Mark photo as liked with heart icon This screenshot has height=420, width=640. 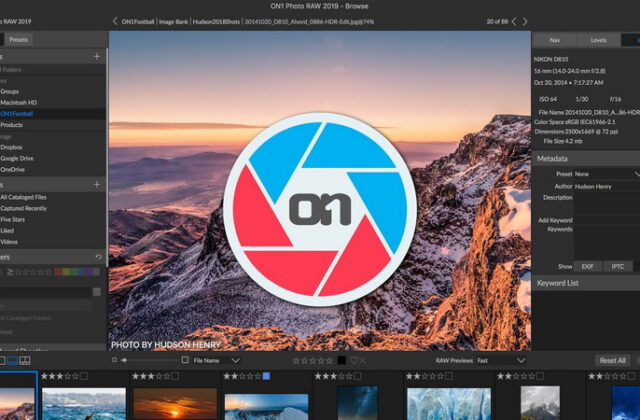tap(354, 360)
